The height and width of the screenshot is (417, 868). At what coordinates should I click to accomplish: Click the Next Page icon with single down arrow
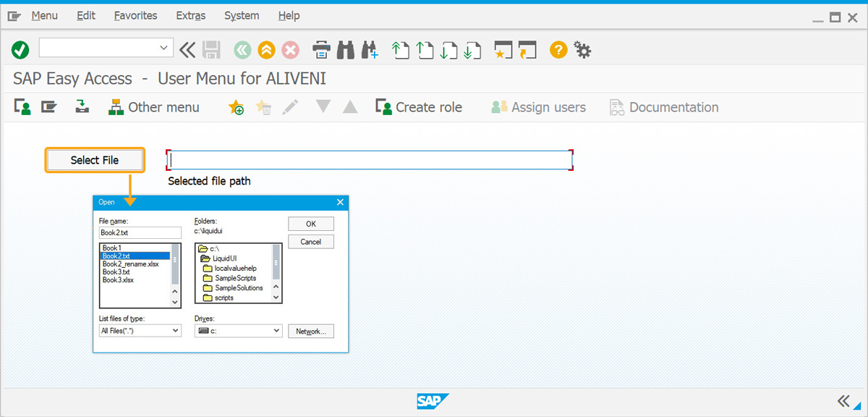click(449, 49)
